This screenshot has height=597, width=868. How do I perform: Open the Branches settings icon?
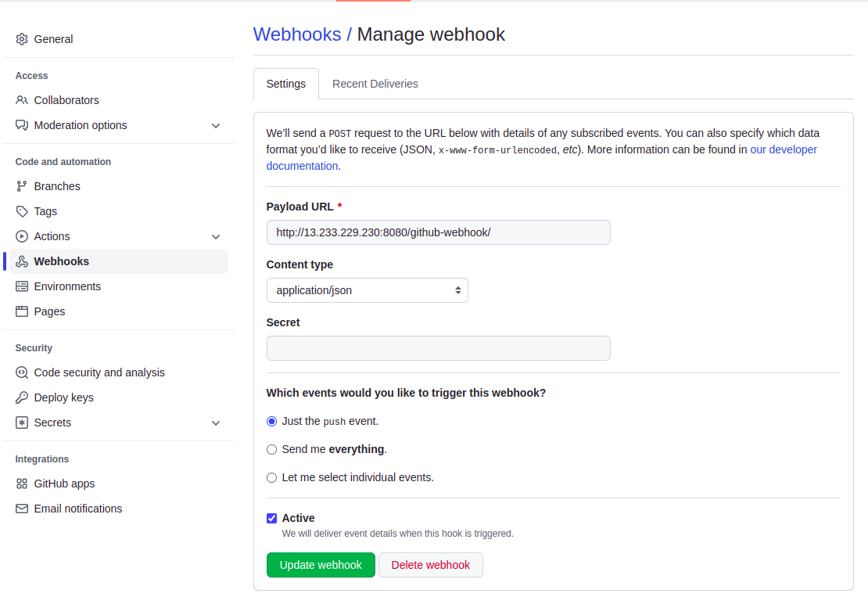[22, 185]
